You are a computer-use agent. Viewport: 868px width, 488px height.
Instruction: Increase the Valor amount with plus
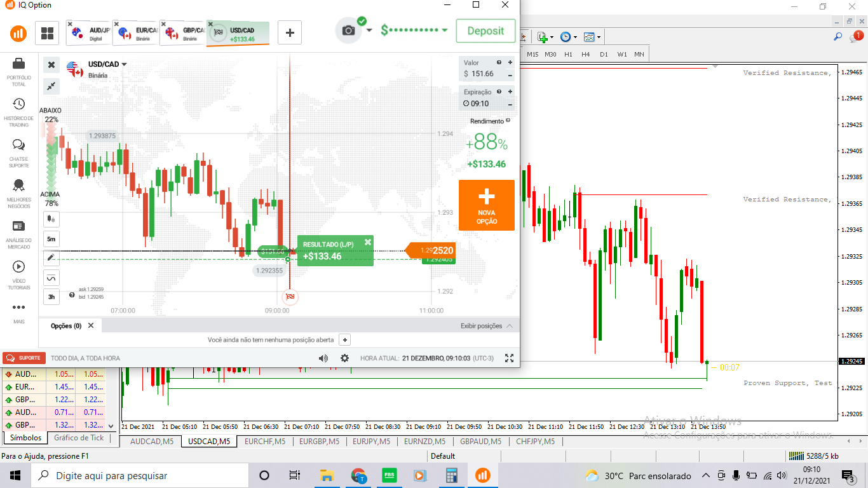(510, 62)
